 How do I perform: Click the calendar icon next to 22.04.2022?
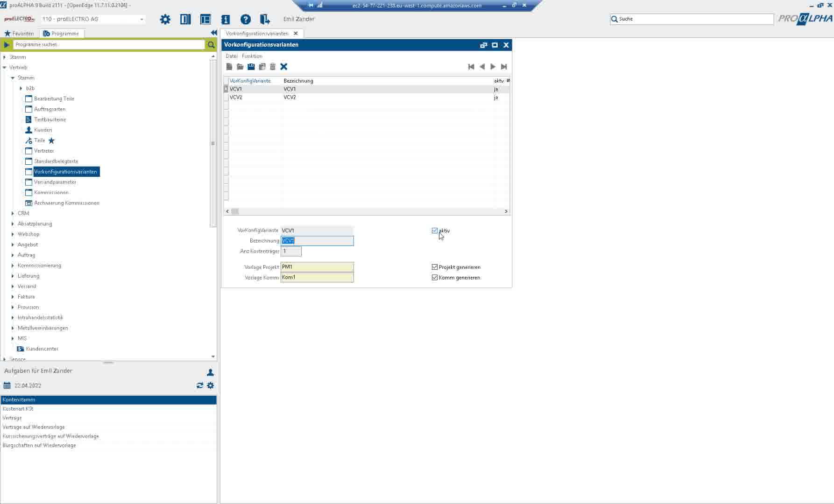tap(7, 385)
